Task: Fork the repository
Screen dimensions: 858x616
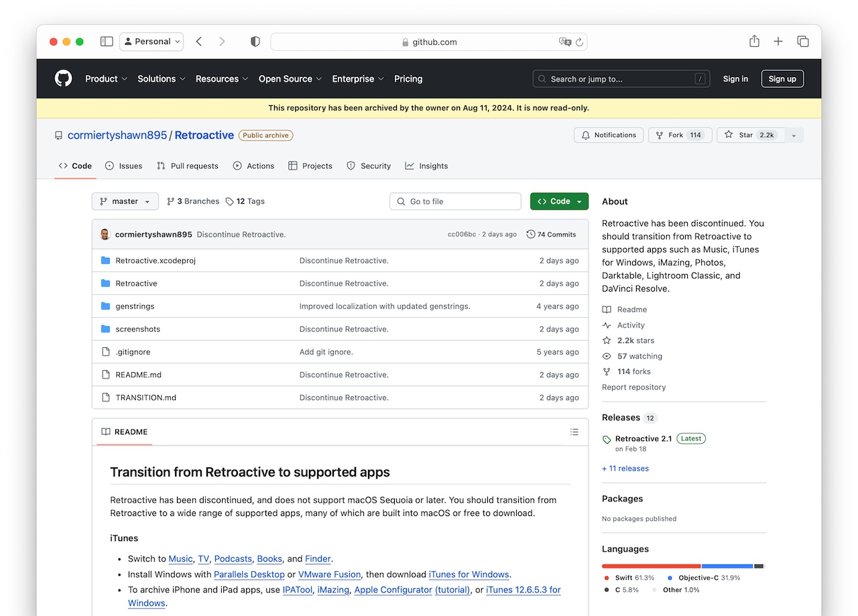Action: 679,135
